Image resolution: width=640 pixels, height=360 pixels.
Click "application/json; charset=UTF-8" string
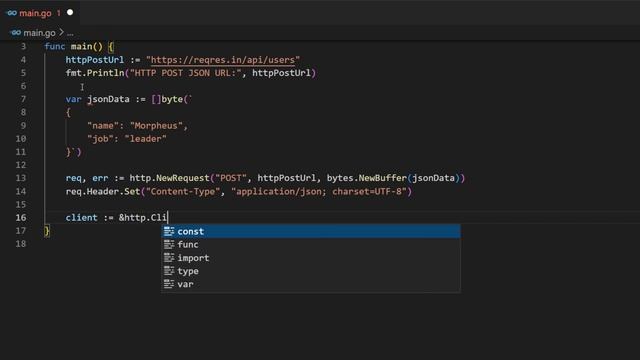click(319, 191)
